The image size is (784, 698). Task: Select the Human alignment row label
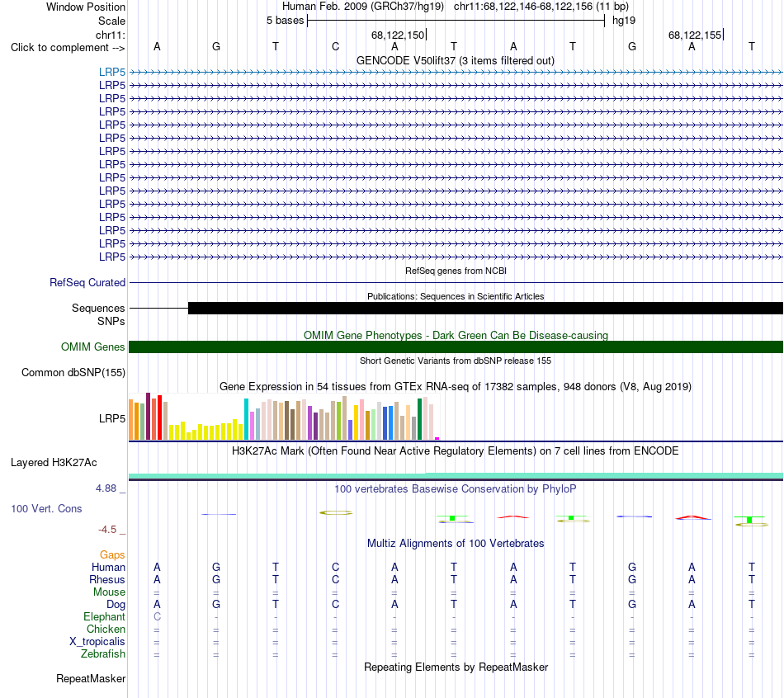click(x=108, y=567)
